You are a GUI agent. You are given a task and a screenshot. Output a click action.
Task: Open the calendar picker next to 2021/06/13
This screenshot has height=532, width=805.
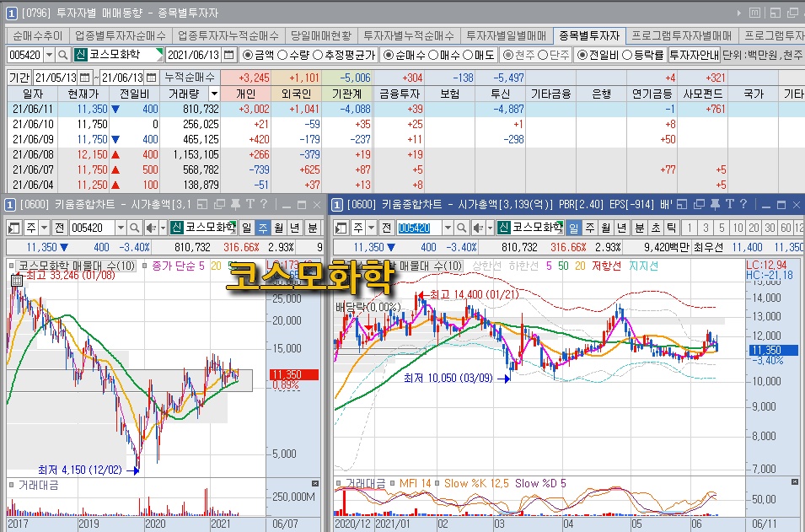229,55
